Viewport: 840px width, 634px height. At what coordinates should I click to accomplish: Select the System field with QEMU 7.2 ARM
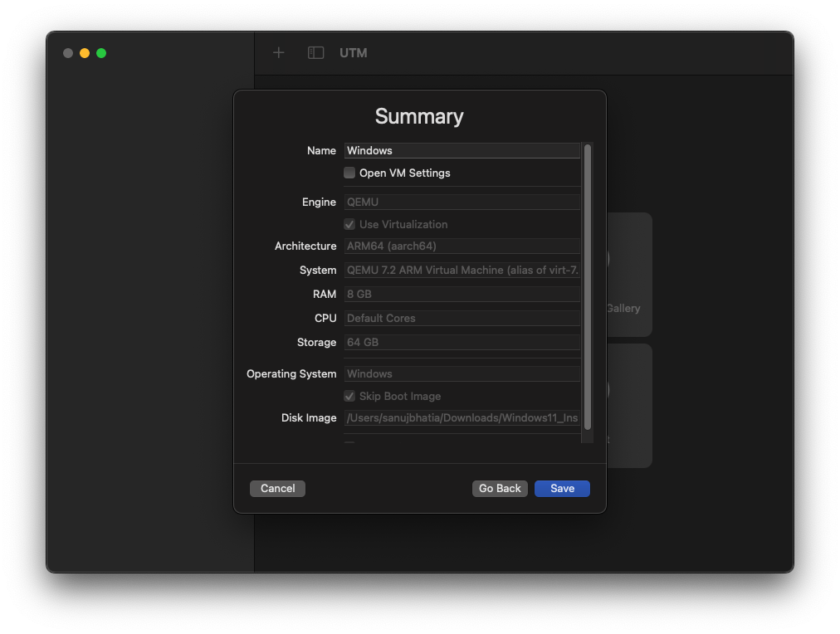click(x=462, y=270)
